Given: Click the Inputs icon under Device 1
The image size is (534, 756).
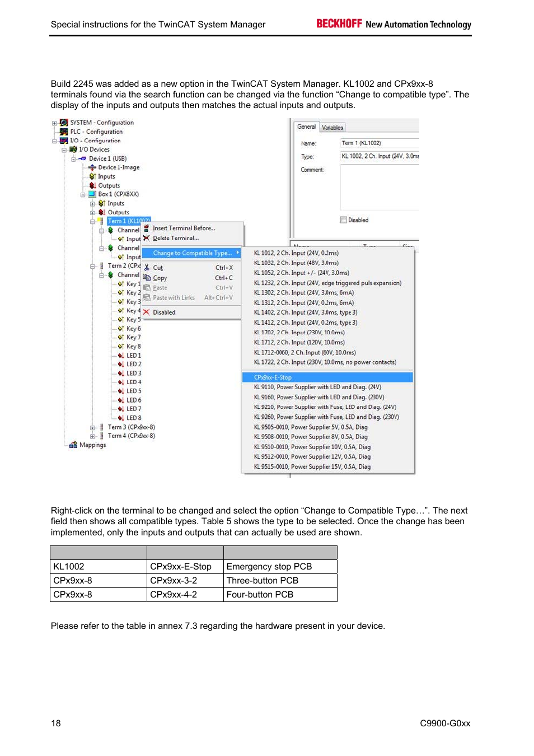Looking at the screenshot, I should 92,176.
